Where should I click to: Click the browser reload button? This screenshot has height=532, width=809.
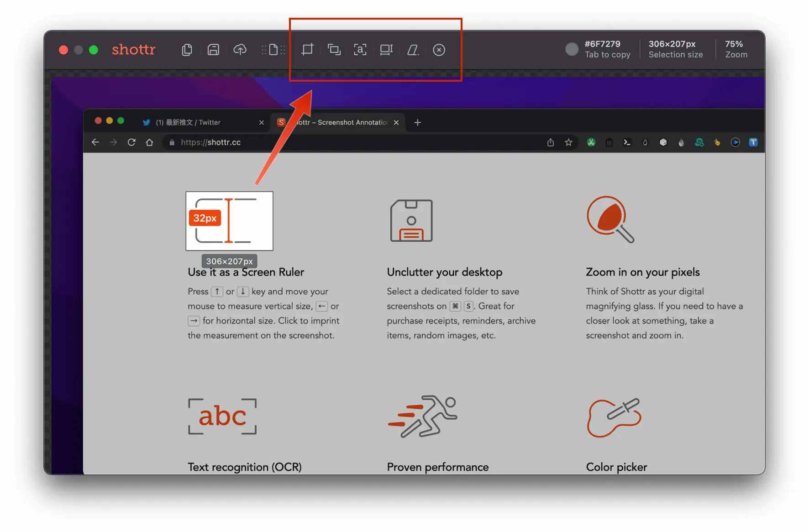[131, 142]
